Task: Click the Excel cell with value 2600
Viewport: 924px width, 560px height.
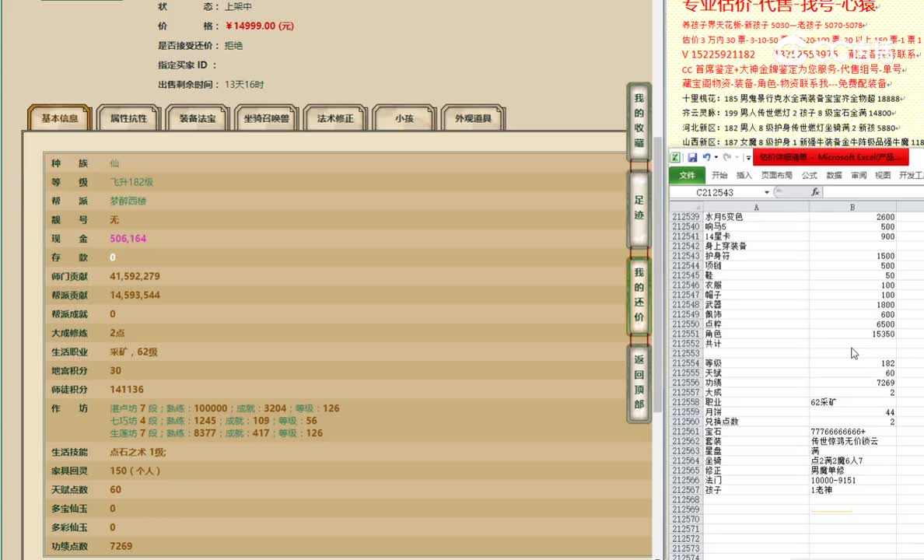Action: coord(852,217)
